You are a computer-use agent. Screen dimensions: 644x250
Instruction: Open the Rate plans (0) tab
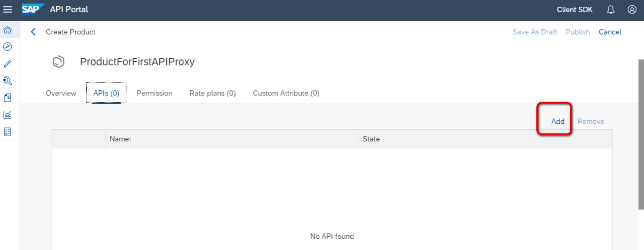[x=212, y=93]
